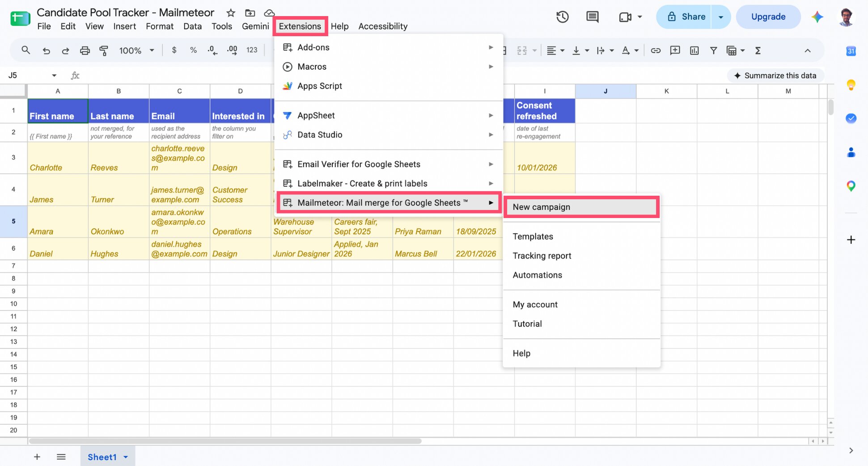Image resolution: width=868 pixels, height=466 pixels.
Task: Open Google Tasks side panel icon
Action: (851, 118)
